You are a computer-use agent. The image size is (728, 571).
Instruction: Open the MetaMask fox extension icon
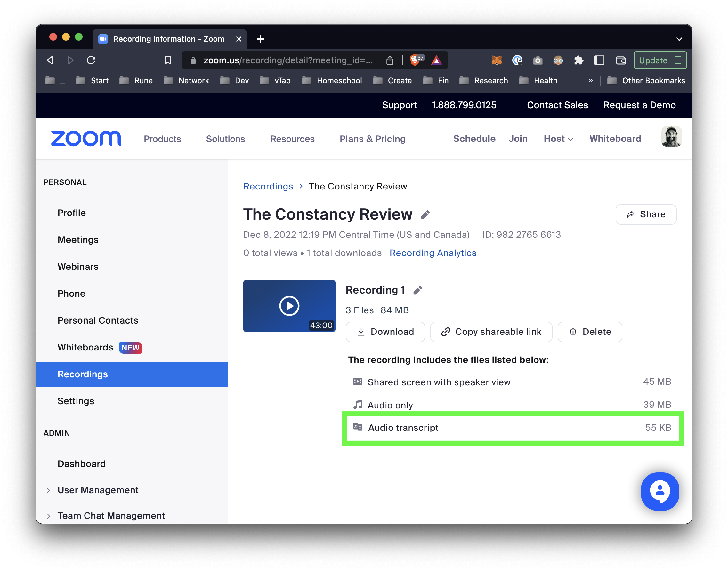click(x=497, y=60)
